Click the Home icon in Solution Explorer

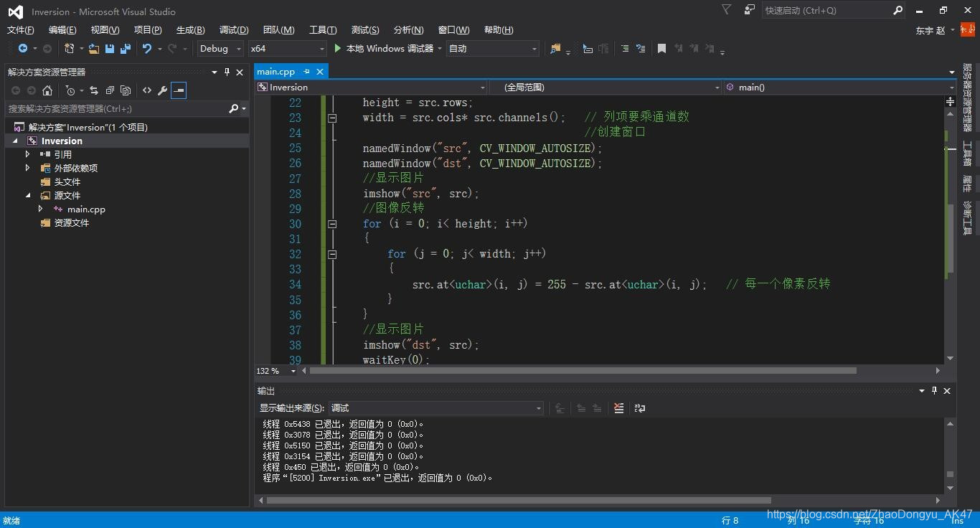point(47,90)
